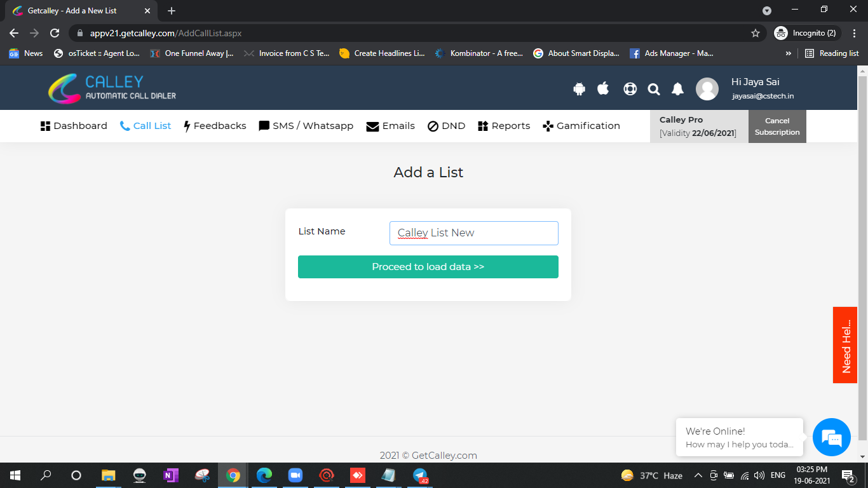Open Microsoft Edge from the taskbar
The width and height of the screenshot is (868, 488).
264,475
